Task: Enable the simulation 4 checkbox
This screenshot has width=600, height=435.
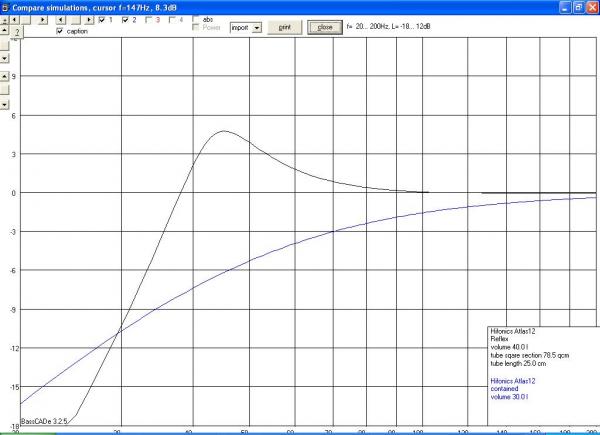Action: [173, 20]
